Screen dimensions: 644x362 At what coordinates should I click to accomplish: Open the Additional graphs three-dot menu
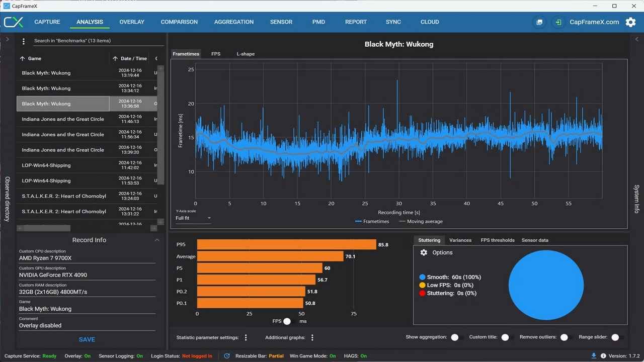[312, 337]
